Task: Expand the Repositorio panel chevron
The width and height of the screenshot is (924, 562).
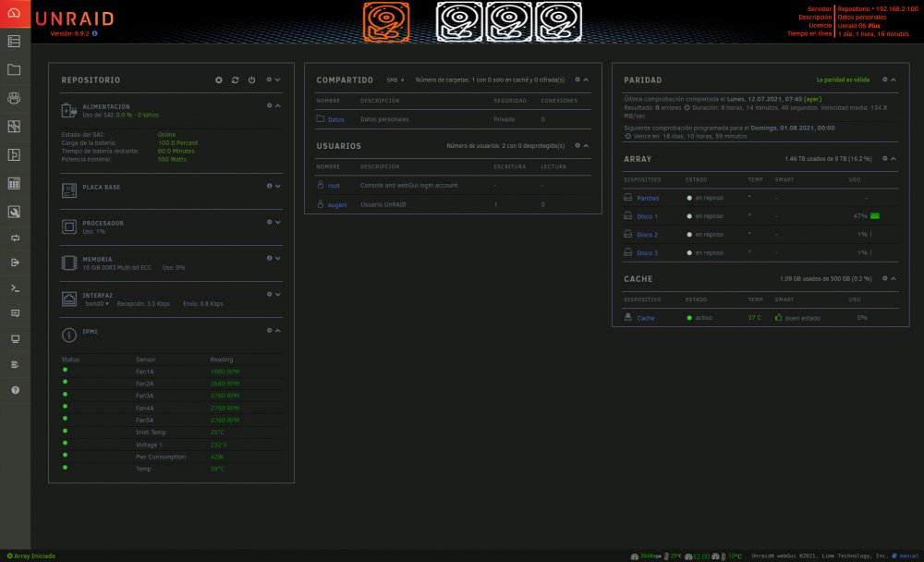Action: coord(277,79)
